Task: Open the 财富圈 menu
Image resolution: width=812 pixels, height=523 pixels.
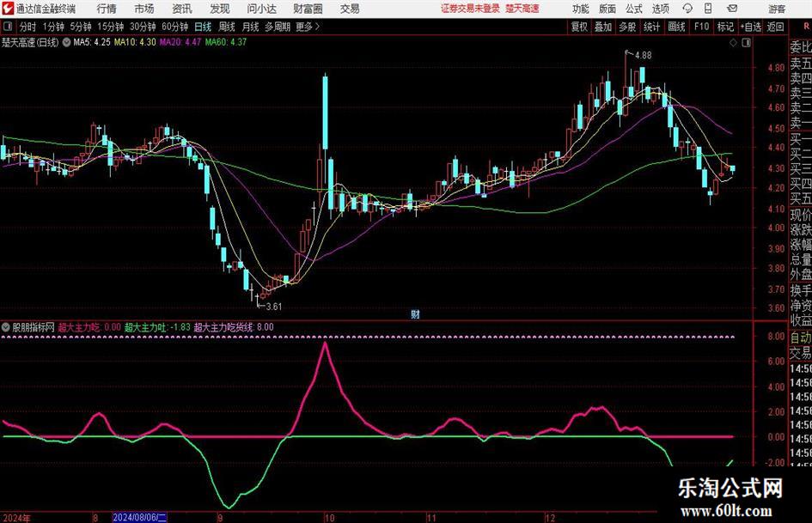Action: (x=308, y=9)
